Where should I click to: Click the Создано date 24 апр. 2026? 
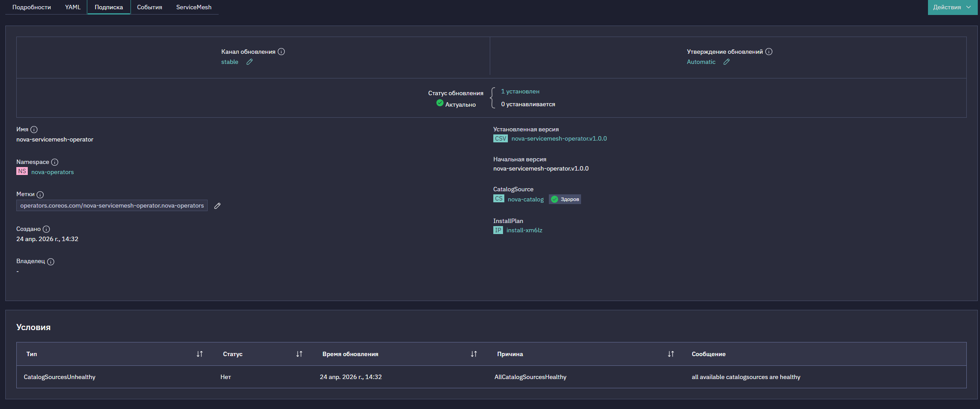pos(47,239)
